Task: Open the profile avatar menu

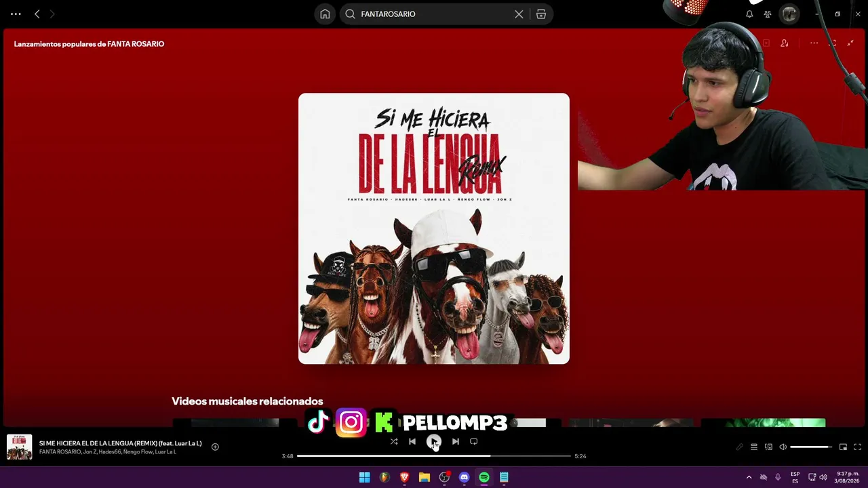Action: pyautogui.click(x=789, y=14)
